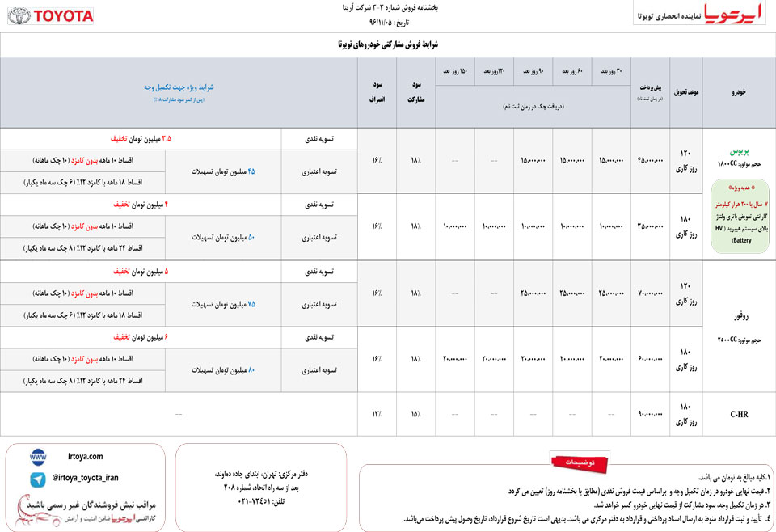
Task: Select the 90,000,000 prepayment for C-HR
Action: click(650, 415)
